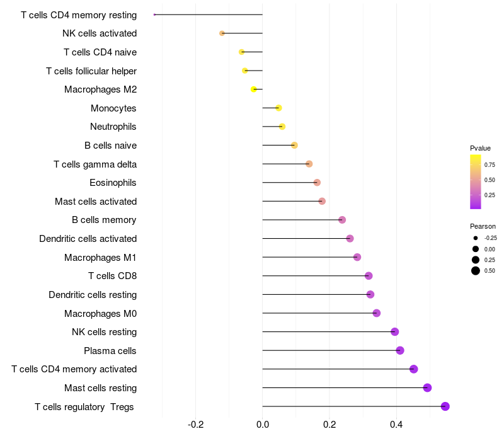Click the 0.0 x-axis tick label

click(262, 425)
